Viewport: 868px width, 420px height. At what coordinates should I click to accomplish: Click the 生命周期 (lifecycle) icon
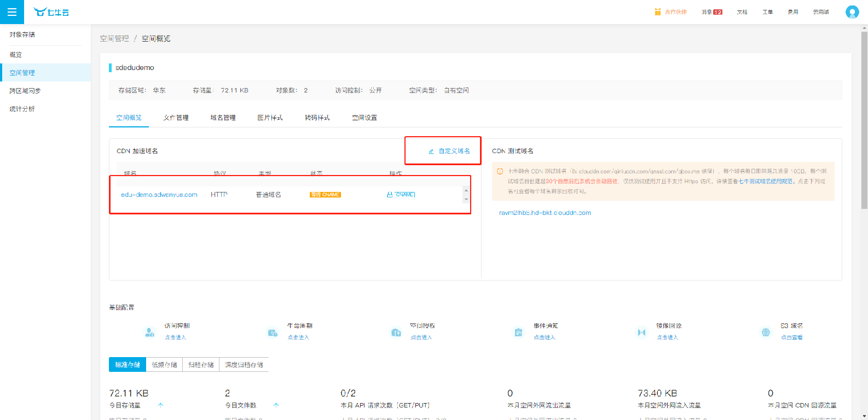[x=273, y=332]
